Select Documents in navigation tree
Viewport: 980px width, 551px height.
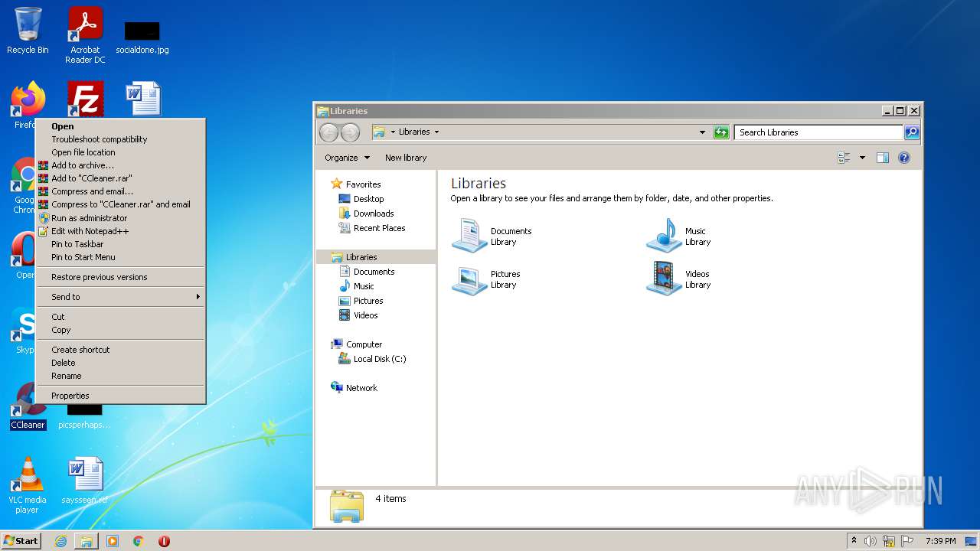374,272
